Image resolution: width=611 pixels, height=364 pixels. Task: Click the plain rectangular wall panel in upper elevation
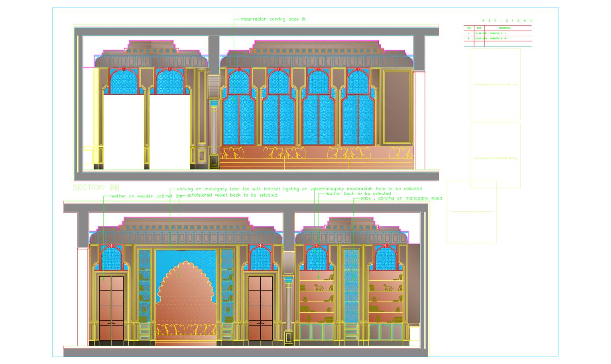397,107
